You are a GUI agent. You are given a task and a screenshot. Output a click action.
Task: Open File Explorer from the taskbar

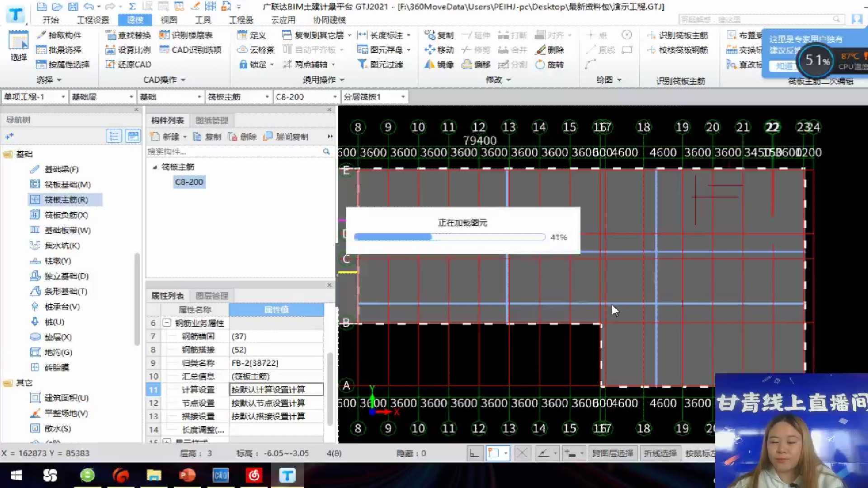tap(154, 475)
